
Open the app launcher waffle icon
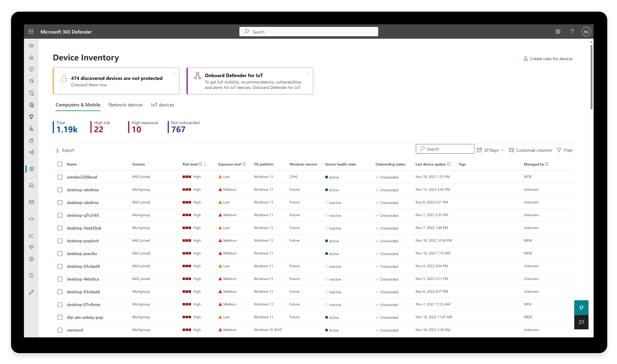tap(31, 32)
